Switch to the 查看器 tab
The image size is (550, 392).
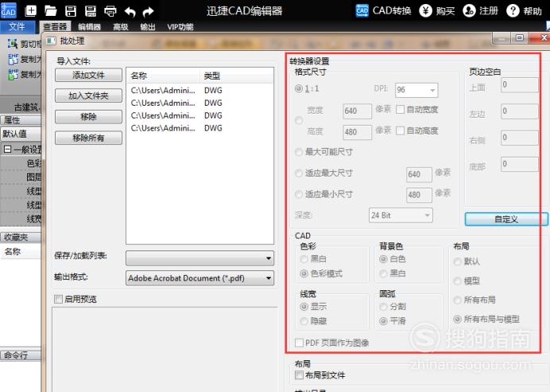[56, 27]
